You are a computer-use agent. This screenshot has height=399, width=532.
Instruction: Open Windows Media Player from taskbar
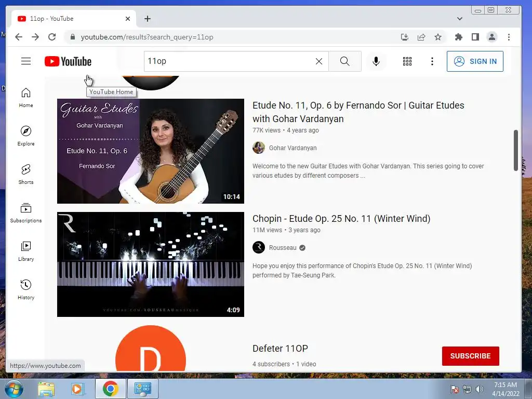(78, 389)
